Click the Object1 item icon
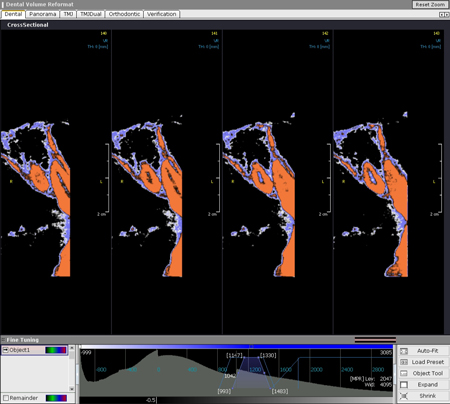 pos(6,350)
